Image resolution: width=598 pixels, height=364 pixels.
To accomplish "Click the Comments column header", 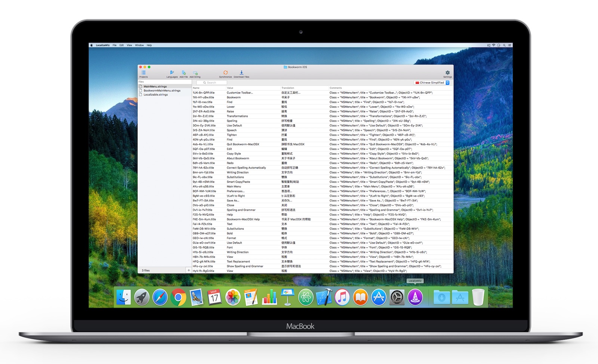I will click(336, 88).
